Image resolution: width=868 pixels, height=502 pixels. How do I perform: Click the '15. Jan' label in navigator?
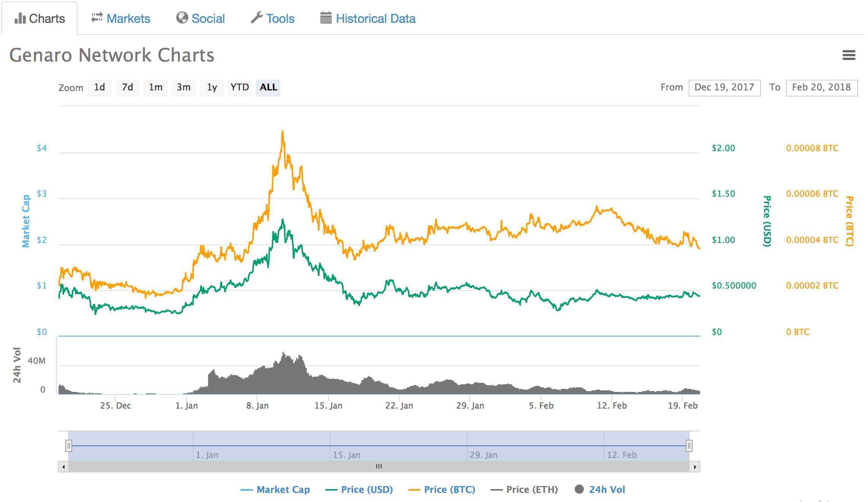tap(347, 455)
